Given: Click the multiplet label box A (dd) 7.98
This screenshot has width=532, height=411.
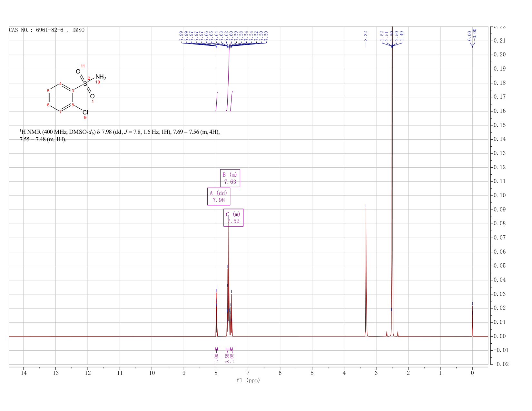Looking at the screenshot, I should tap(219, 196).
